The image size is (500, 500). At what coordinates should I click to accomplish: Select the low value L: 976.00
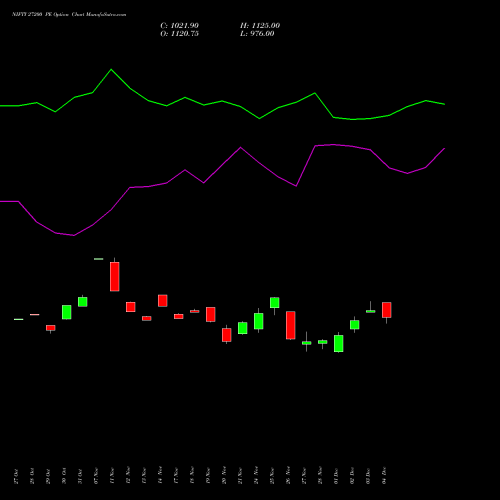click(257, 34)
